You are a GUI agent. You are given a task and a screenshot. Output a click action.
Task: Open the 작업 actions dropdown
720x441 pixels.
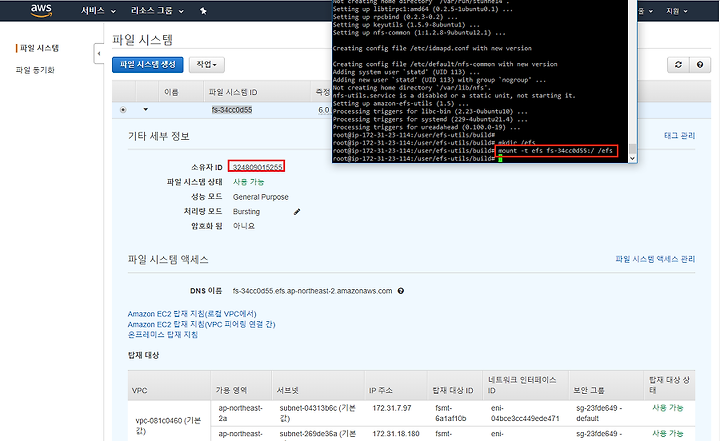[x=206, y=65]
